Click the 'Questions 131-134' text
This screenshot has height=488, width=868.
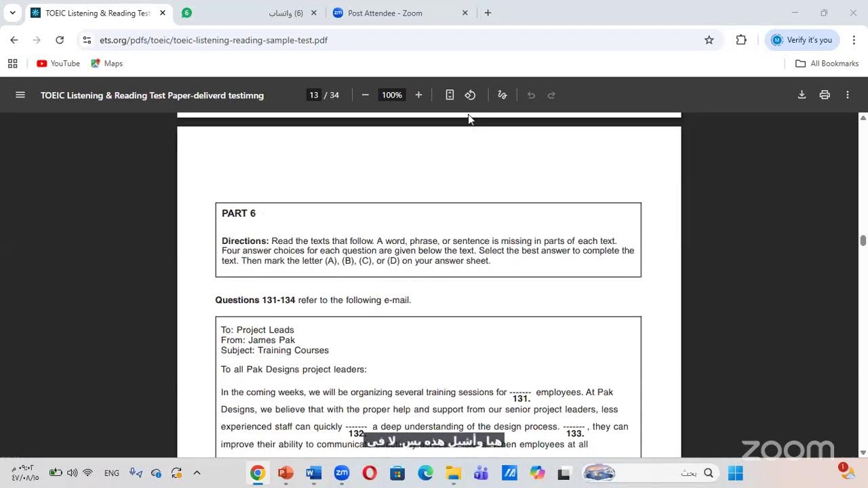[x=255, y=300]
